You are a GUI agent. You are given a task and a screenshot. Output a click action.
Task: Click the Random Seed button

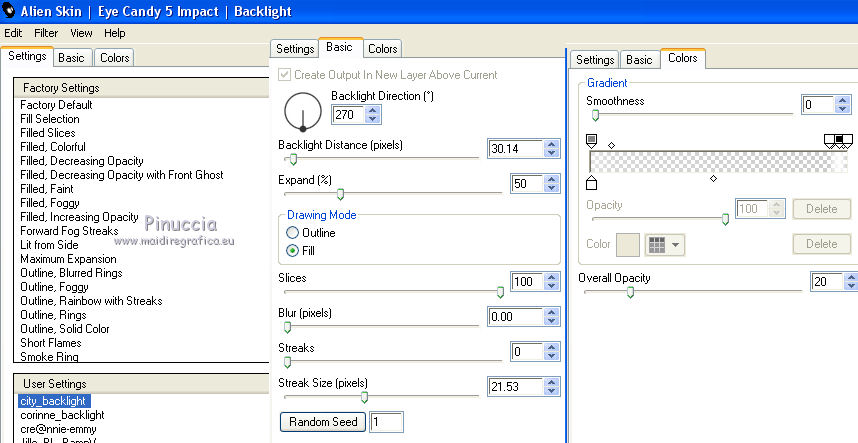pos(323,422)
